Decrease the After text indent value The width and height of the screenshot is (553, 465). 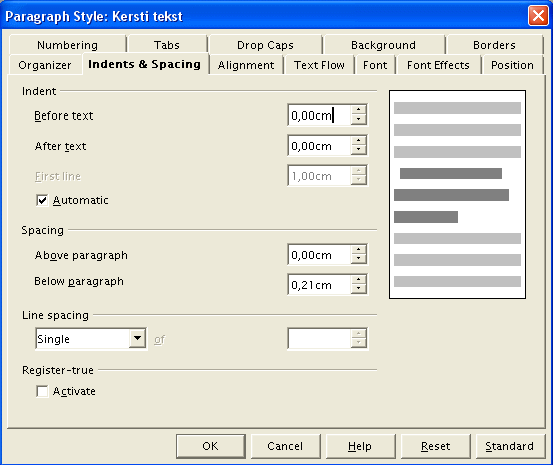click(358, 150)
